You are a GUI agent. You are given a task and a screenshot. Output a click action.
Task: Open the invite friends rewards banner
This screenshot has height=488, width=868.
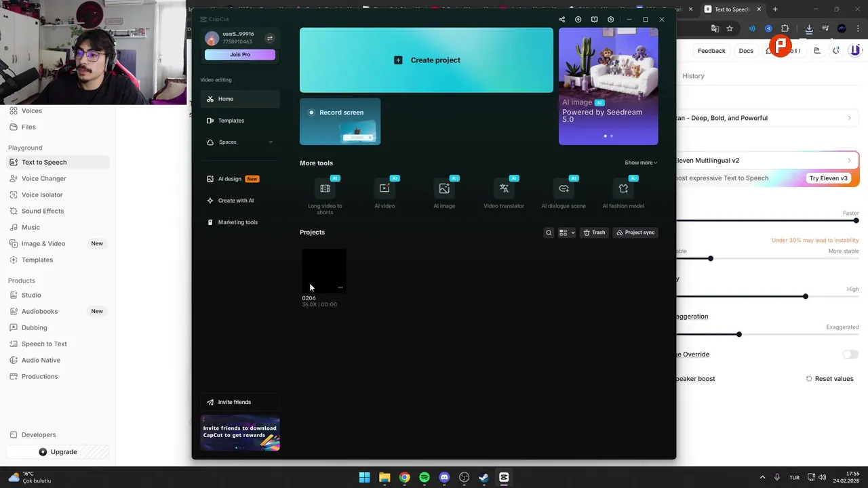240,432
